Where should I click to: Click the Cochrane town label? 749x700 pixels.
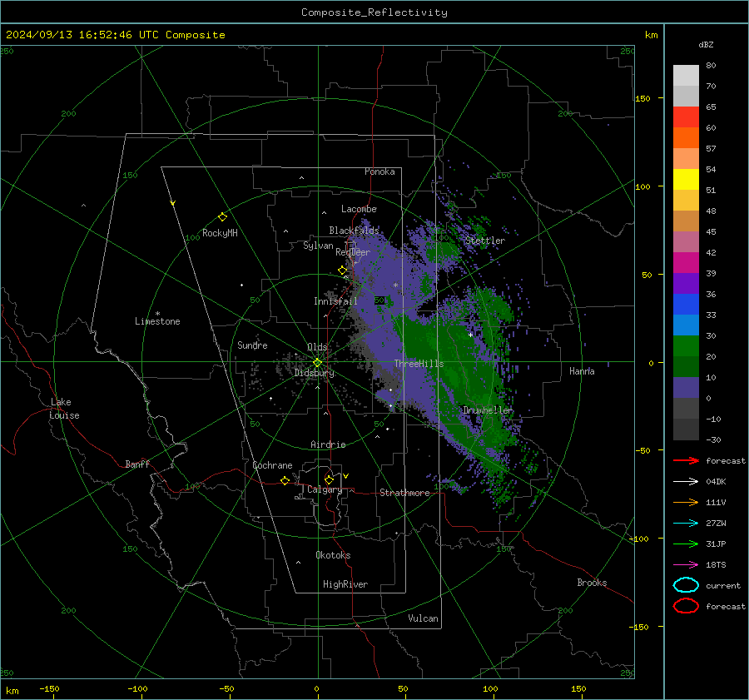click(x=272, y=465)
